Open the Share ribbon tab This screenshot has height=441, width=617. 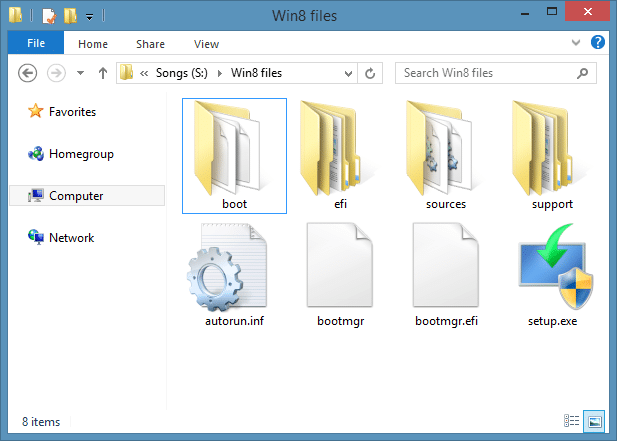[x=150, y=44]
